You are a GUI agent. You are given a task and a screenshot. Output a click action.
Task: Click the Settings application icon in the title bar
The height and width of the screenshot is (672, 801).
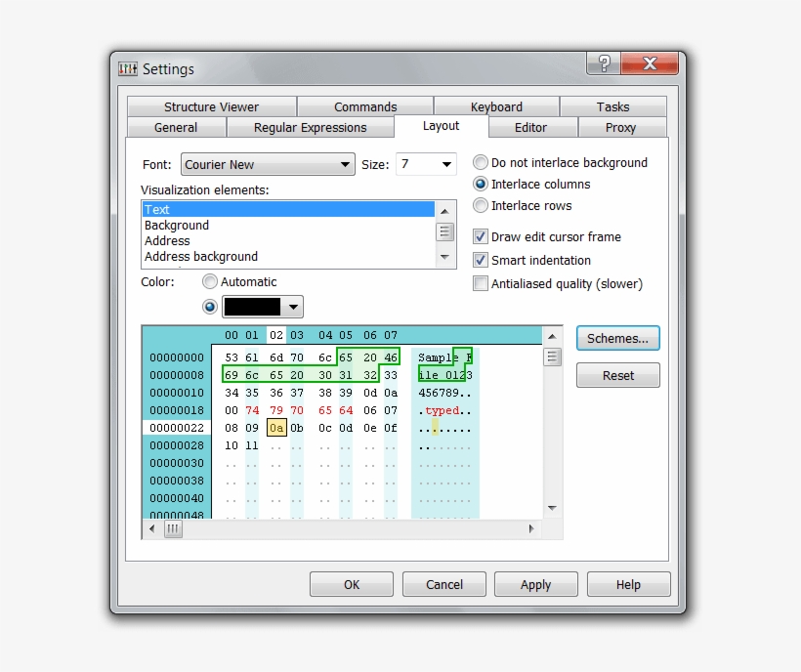tap(128, 68)
